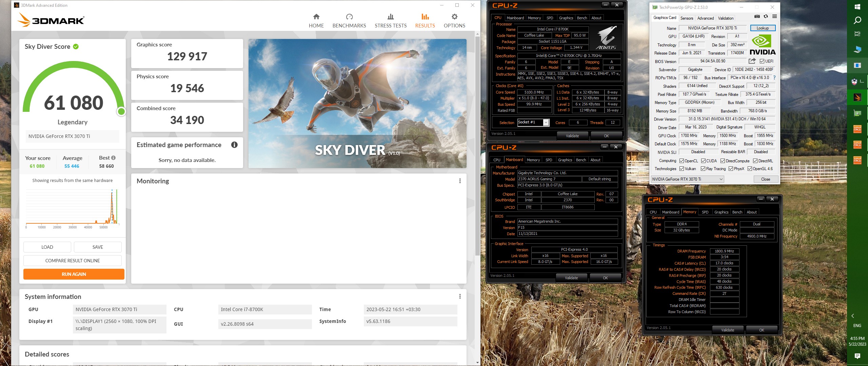Toggle the OpenGL 4.6 checkbox

[x=750, y=169]
